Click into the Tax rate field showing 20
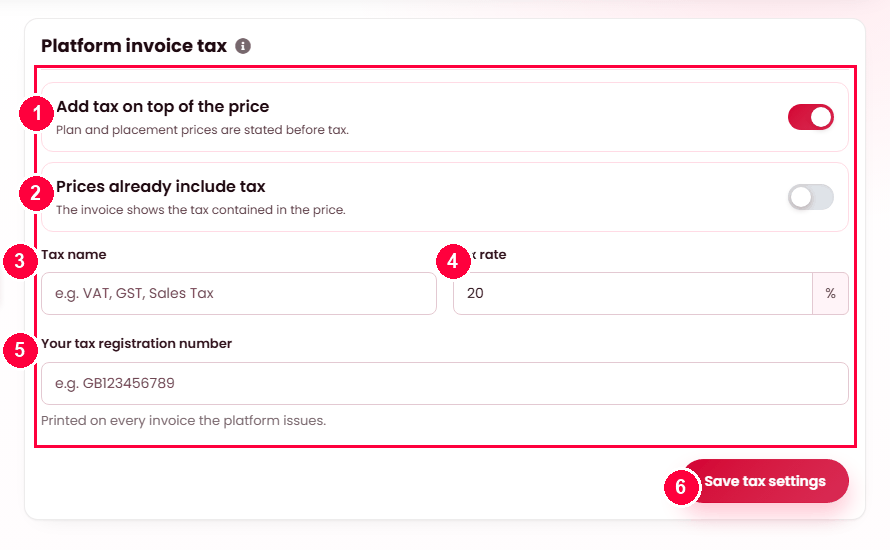 (x=633, y=293)
